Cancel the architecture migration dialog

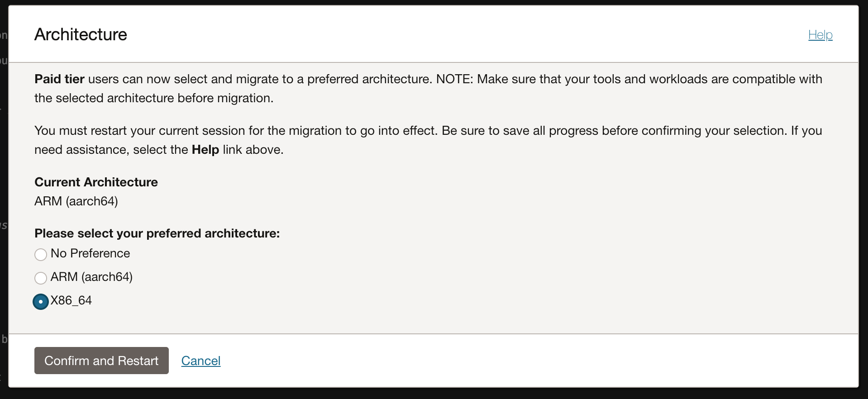(201, 361)
